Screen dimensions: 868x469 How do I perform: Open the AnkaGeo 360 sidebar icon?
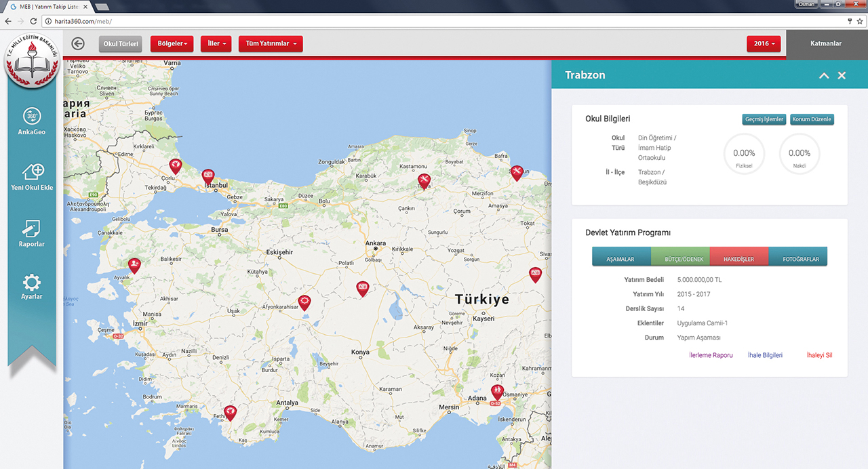tap(32, 117)
